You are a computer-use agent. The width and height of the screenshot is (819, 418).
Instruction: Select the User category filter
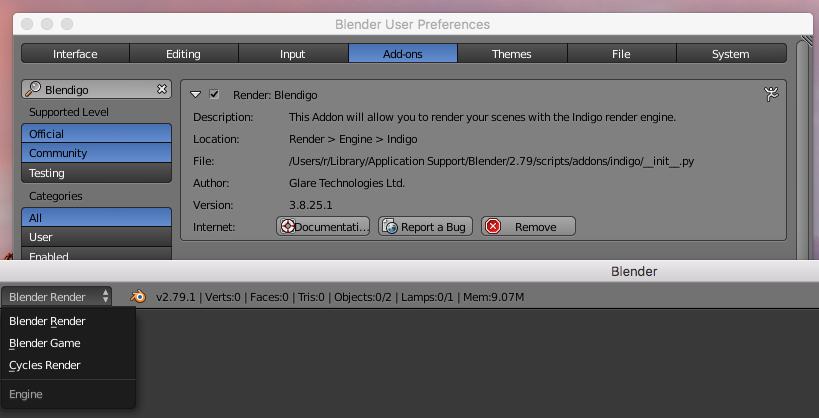point(96,237)
